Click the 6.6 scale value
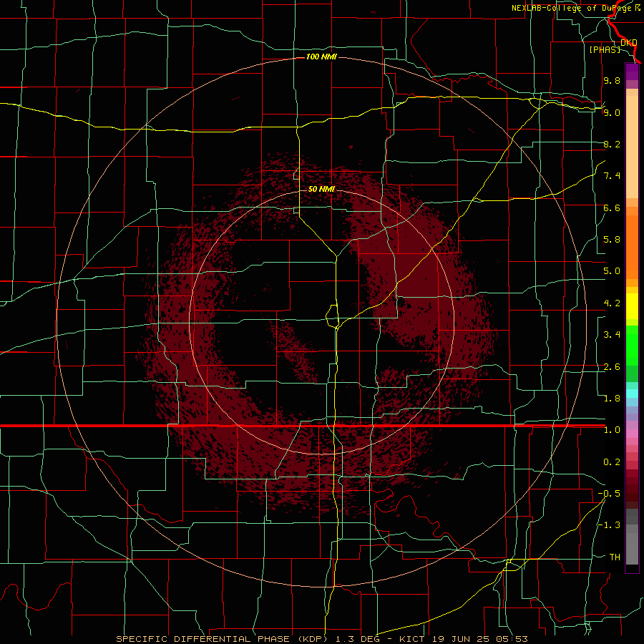 tap(612, 208)
